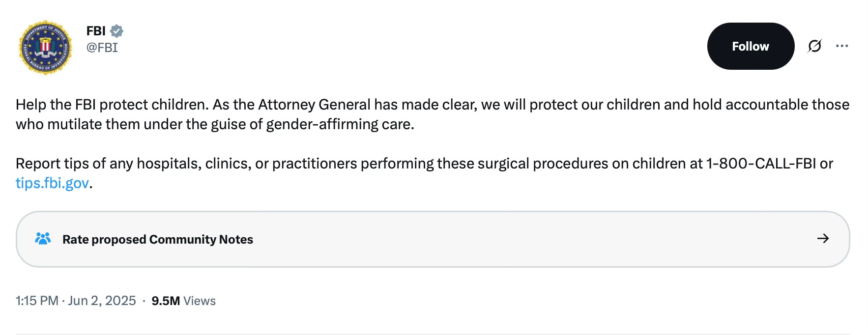Click the Jun 2, 2025 post date
This screenshot has height=335, width=868.
click(x=102, y=301)
